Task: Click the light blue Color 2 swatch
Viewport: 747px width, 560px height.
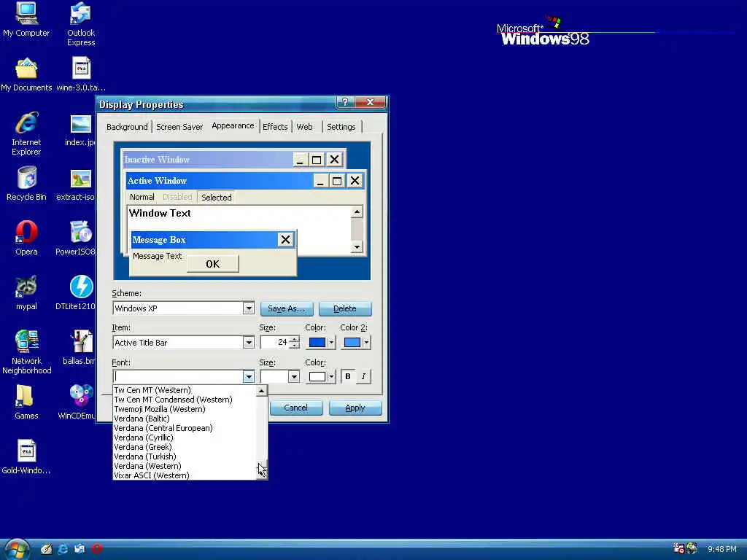Action: click(352, 343)
